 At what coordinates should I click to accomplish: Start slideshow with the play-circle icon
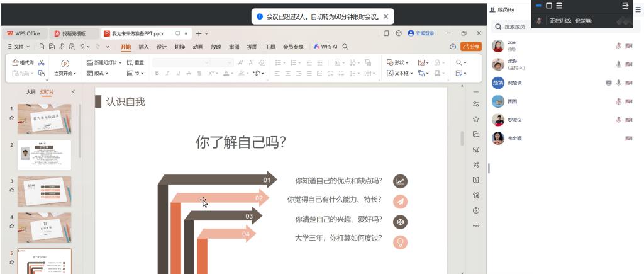tap(65, 64)
